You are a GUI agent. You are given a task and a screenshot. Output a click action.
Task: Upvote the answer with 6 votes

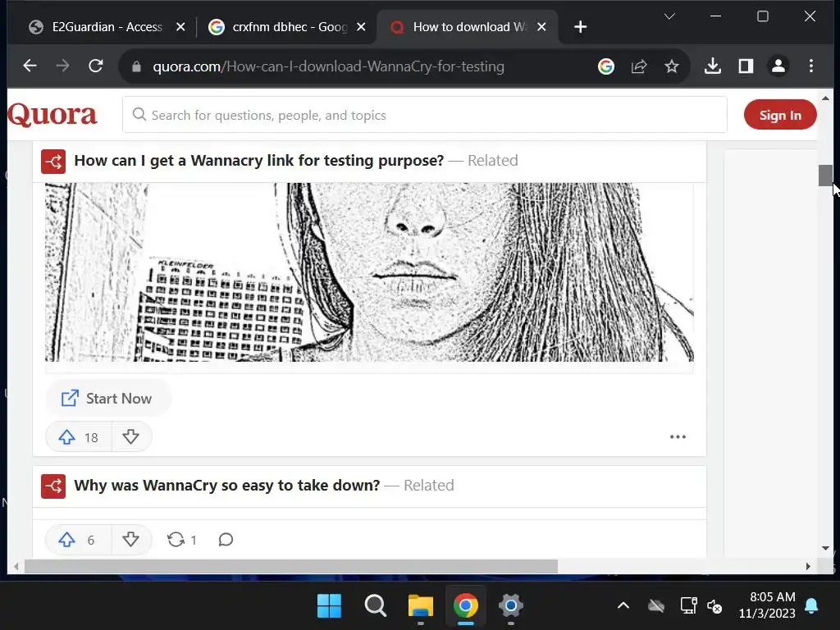(79, 540)
